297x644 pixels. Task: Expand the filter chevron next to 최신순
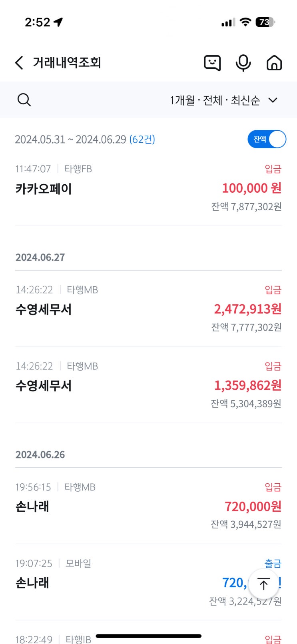pyautogui.click(x=273, y=100)
